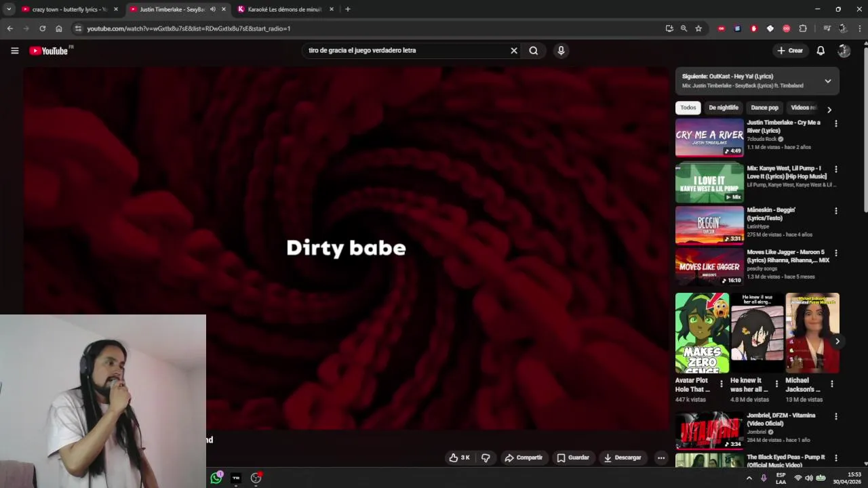Click Compartir to share the video
This screenshot has height=488, width=868.
[x=524, y=457]
